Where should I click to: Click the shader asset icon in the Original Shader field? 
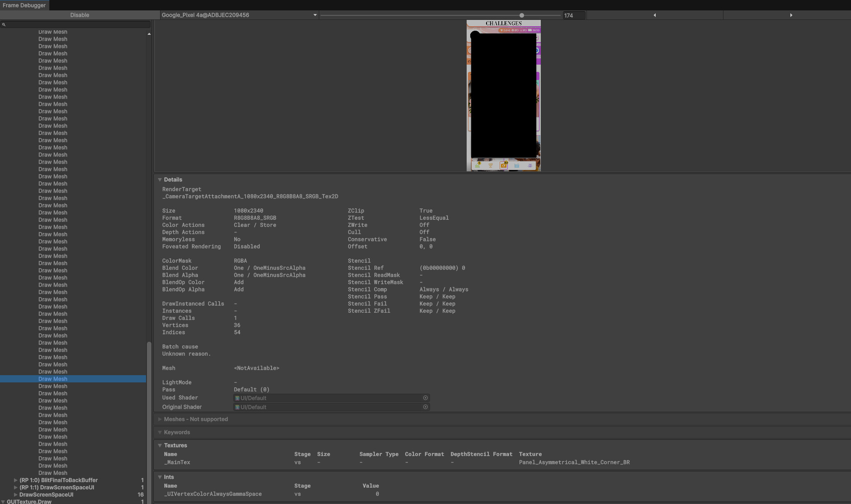pos(237,407)
